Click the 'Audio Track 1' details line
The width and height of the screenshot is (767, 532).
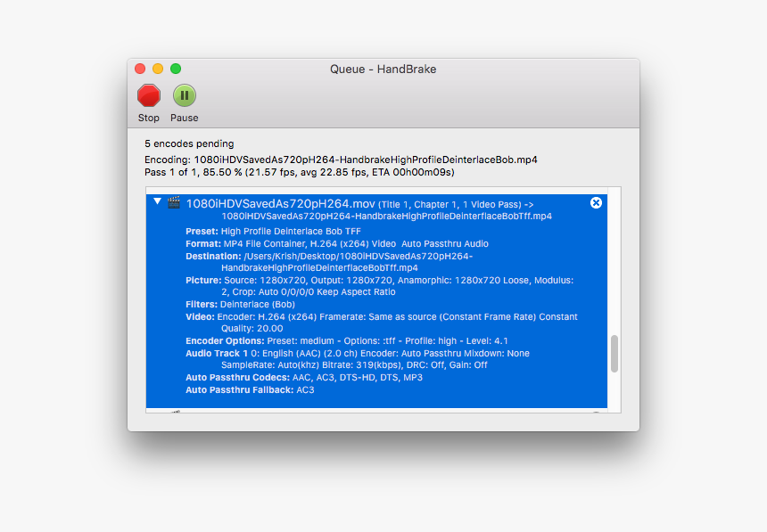[x=358, y=359]
